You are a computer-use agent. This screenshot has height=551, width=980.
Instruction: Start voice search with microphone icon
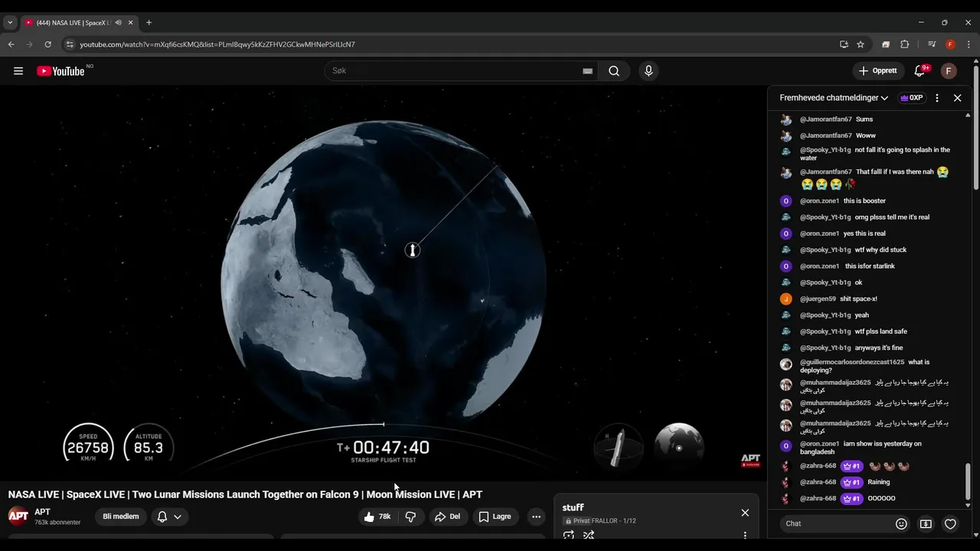click(x=648, y=71)
